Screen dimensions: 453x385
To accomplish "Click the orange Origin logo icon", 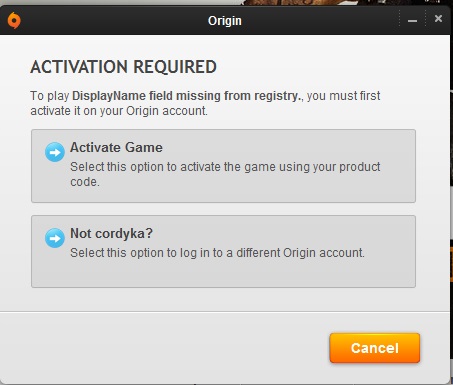I will click(14, 21).
